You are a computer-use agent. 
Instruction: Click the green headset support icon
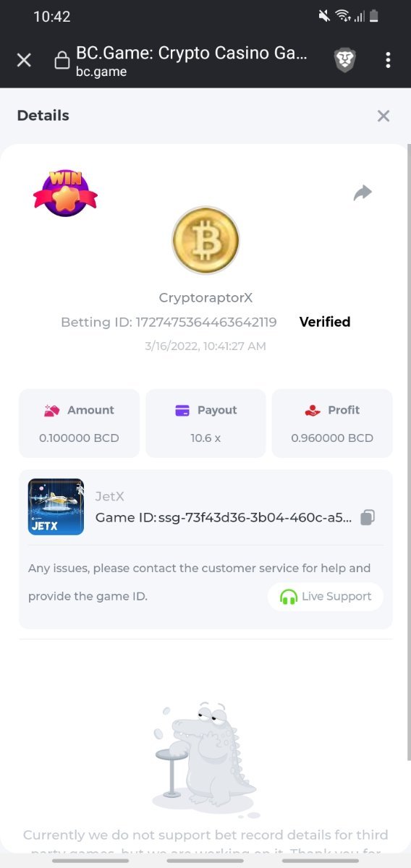289,597
